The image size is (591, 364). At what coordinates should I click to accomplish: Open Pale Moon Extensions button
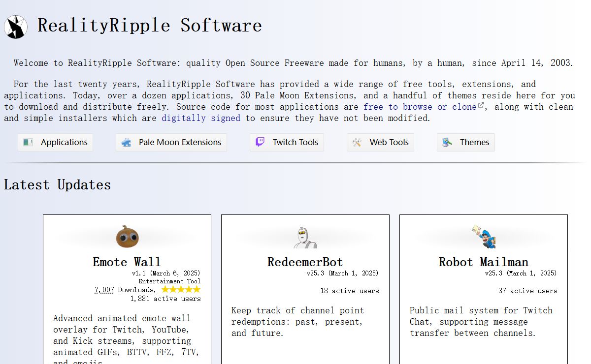pyautogui.click(x=171, y=142)
